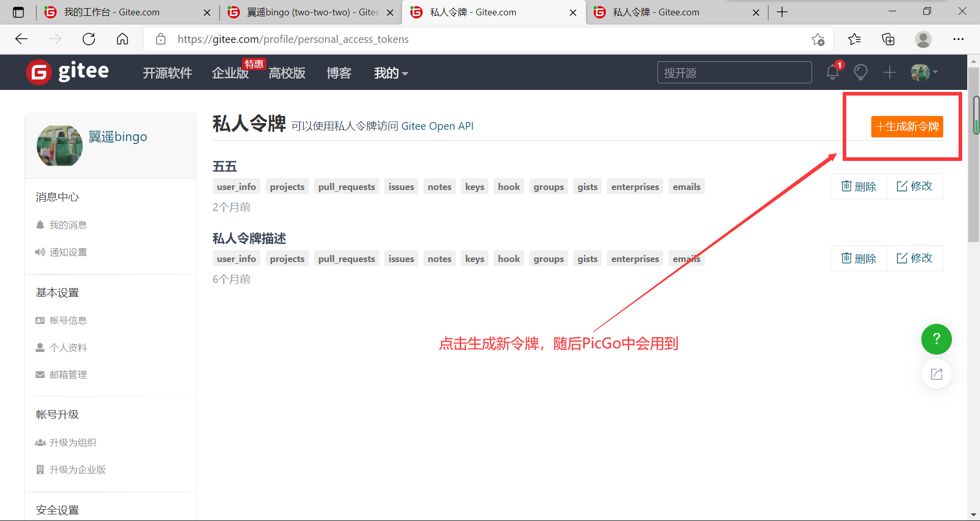Click the plus icon to create new repository

click(x=889, y=72)
